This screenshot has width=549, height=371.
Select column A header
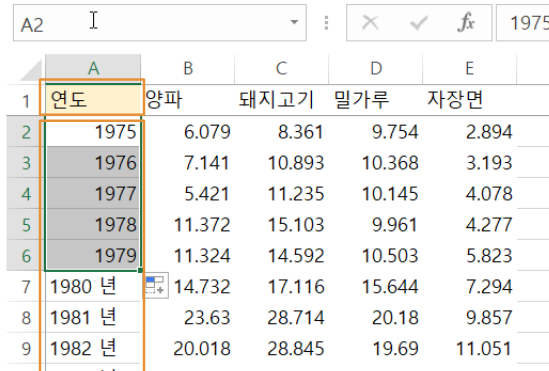[93, 69]
